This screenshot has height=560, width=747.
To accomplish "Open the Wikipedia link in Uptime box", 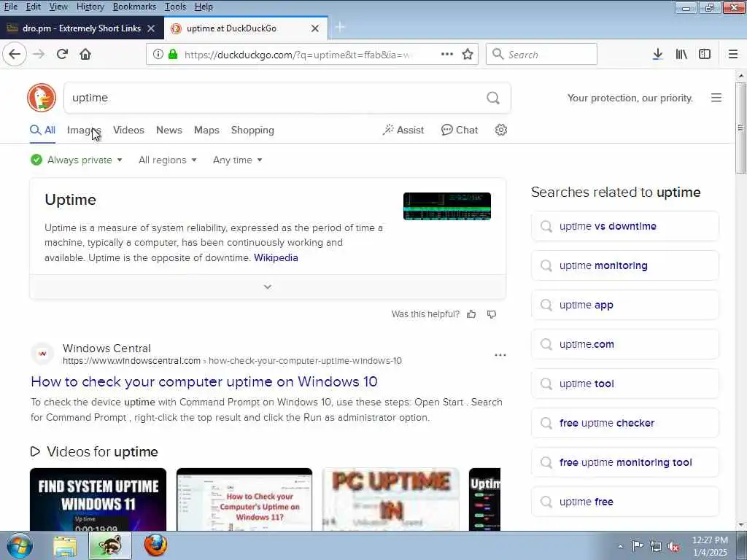I will 276,257.
